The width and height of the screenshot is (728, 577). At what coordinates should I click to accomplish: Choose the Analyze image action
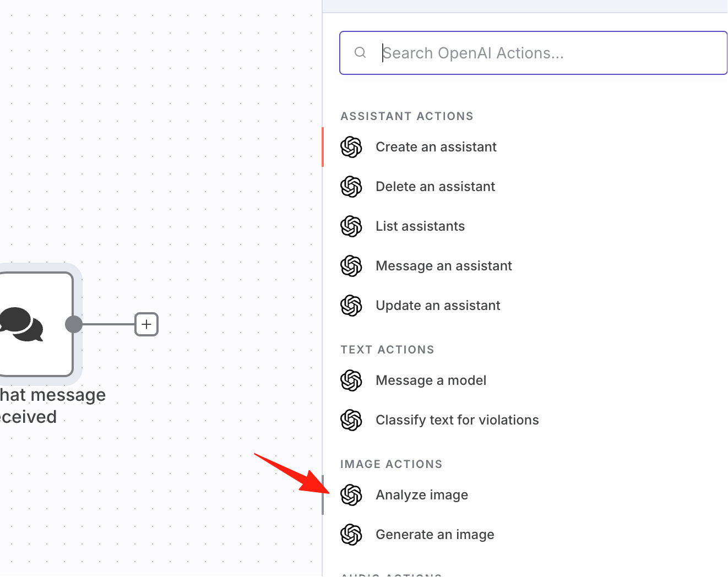525,495
